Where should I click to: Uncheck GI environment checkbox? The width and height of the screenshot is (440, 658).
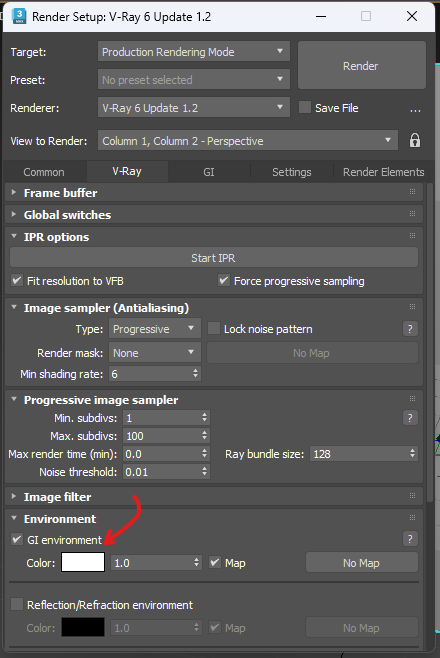[x=17, y=539]
